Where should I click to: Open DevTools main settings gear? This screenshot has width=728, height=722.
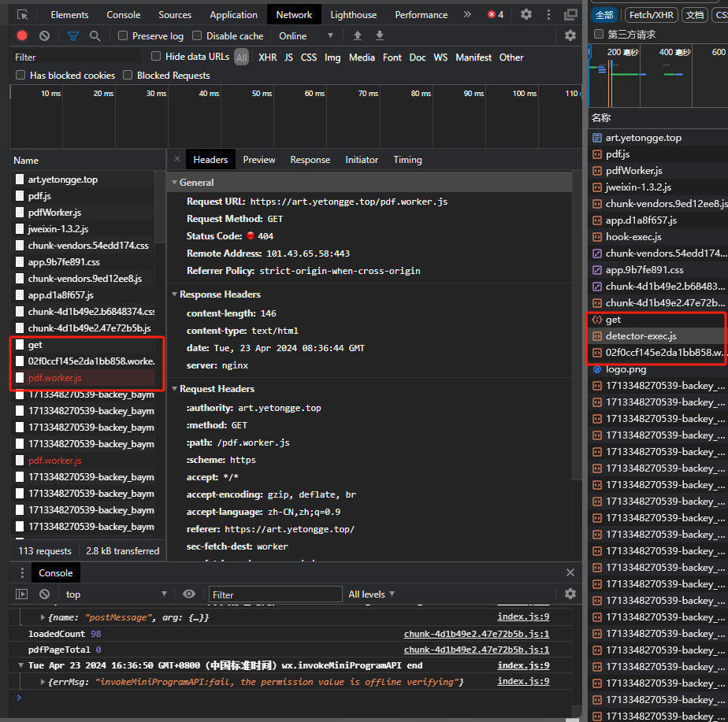point(526,14)
